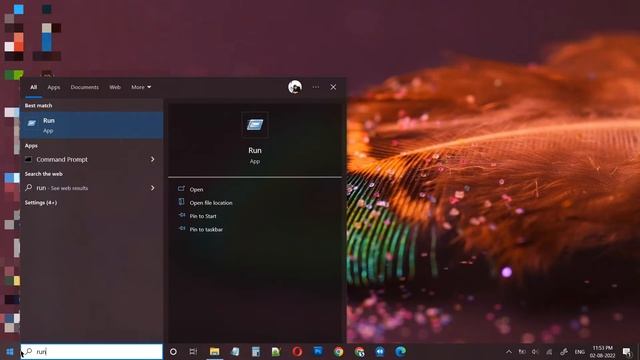Expand the 'run - See web results' arrow
The image size is (640, 360).
153,188
